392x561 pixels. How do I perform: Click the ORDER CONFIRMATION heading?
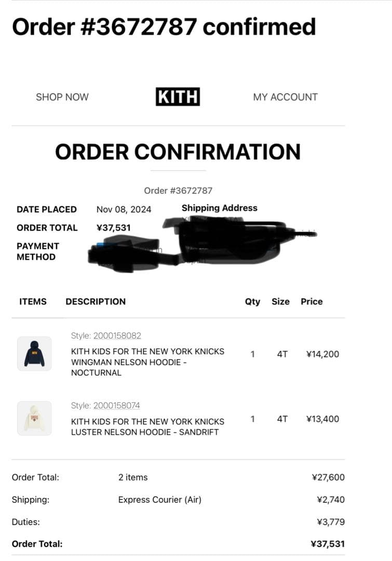point(178,152)
